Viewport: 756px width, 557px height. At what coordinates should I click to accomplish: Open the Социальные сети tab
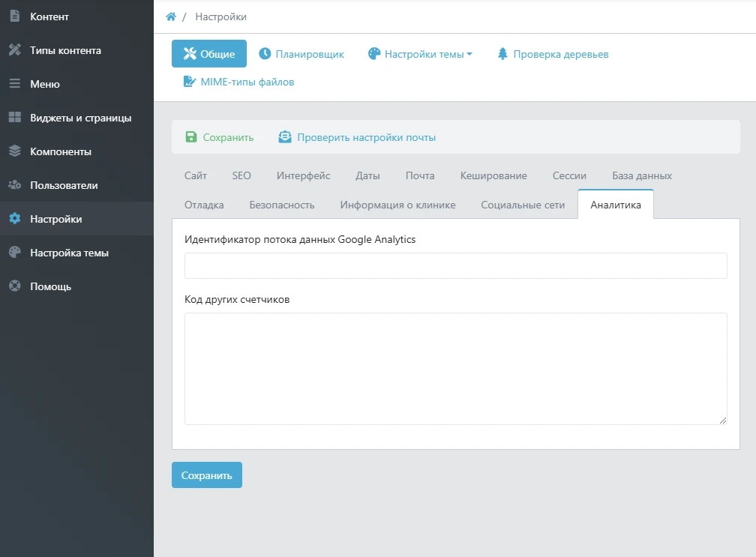[523, 205]
